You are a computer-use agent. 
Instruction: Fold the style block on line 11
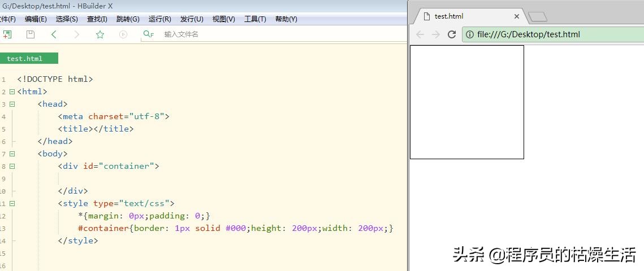pos(12,203)
